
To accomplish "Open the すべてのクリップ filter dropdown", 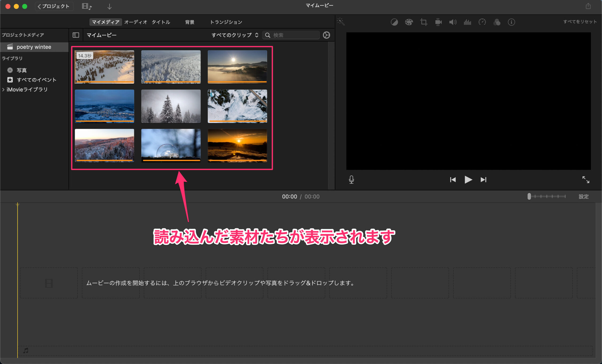I will point(234,35).
